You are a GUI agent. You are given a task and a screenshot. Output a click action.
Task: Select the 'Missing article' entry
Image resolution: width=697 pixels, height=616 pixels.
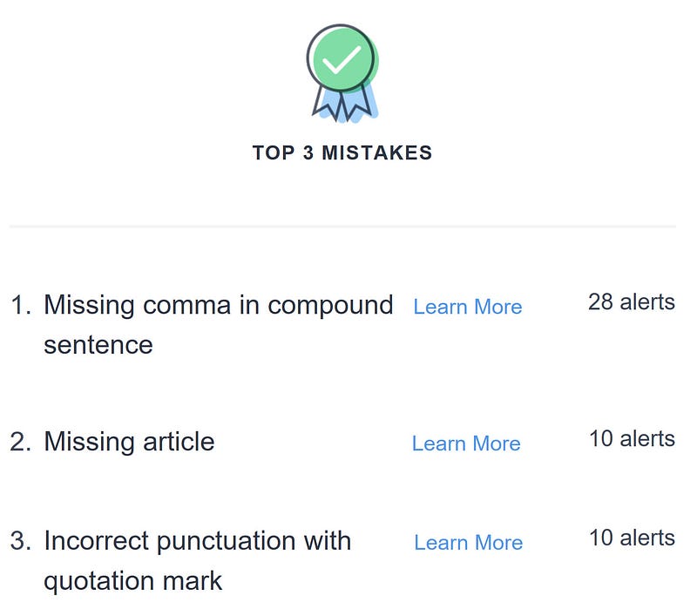point(129,442)
